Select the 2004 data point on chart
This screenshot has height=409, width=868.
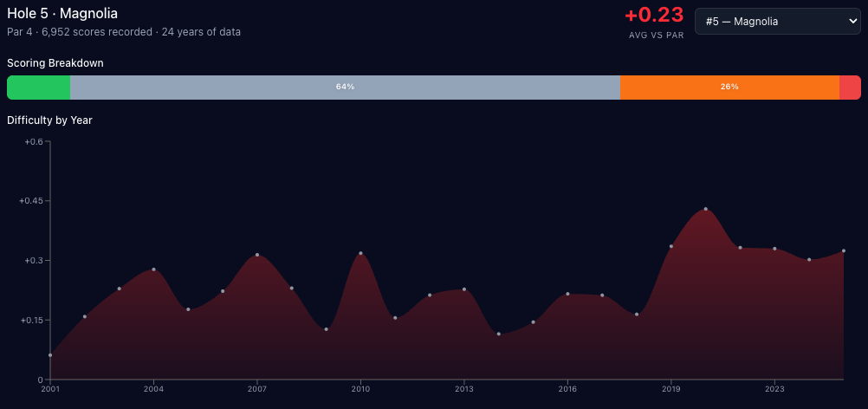coord(153,269)
